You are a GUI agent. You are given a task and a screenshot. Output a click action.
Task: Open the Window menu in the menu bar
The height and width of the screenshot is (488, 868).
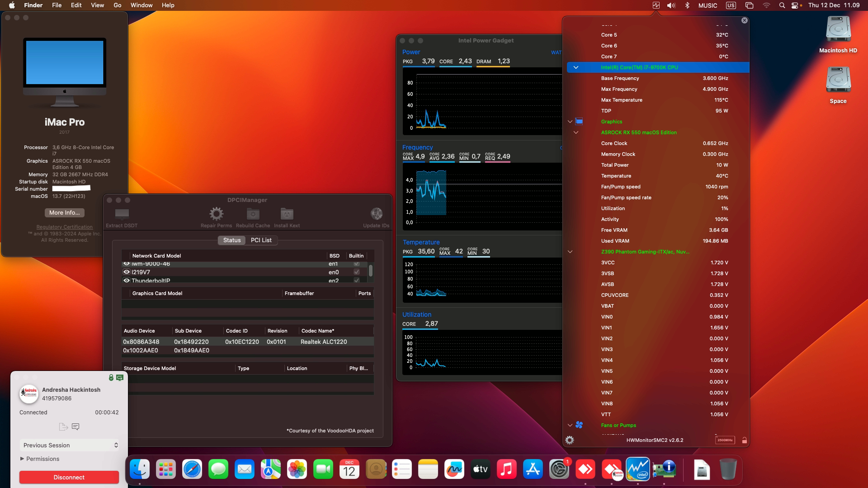pyautogui.click(x=141, y=5)
